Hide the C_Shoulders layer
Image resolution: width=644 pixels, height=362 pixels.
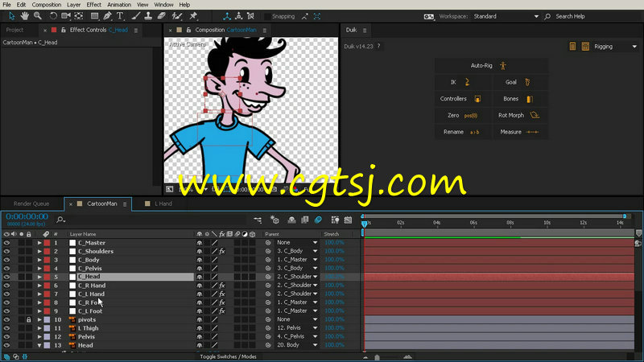click(6, 251)
